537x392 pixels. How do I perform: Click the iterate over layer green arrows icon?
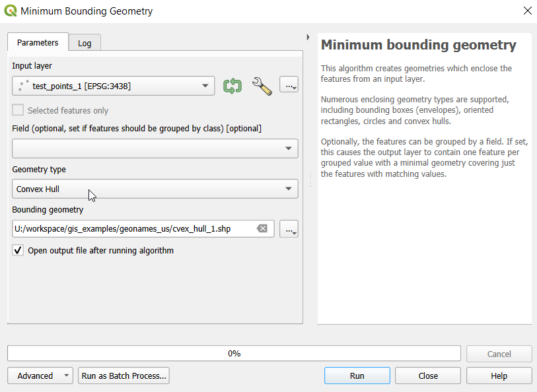[233, 86]
